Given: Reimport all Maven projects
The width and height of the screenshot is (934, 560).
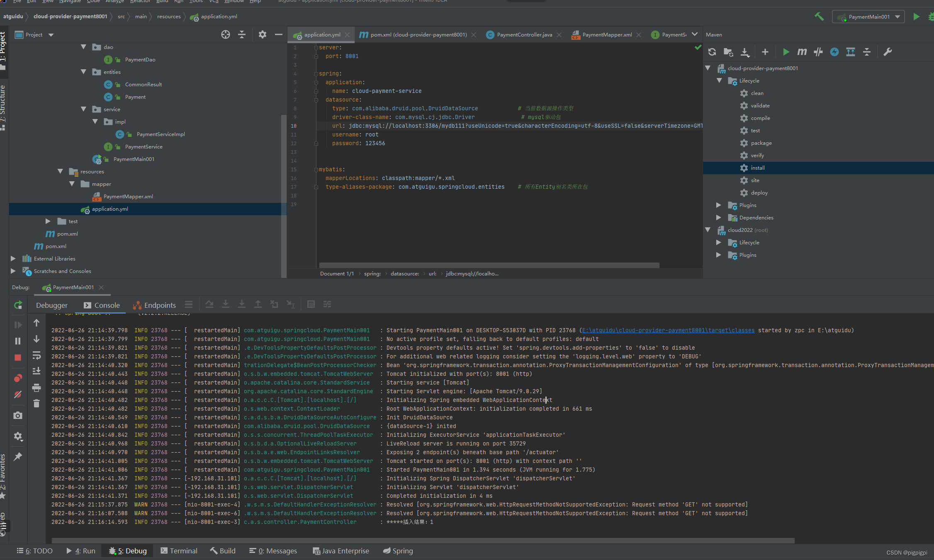Looking at the screenshot, I should pyautogui.click(x=712, y=52).
